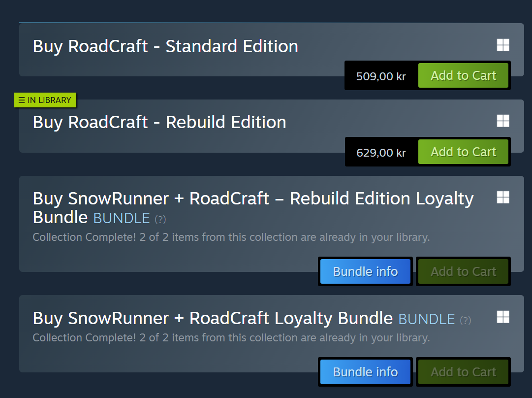Image resolution: width=532 pixels, height=398 pixels.
Task: Click disabled Add to Cart for Rebuild Loyalty Bundle
Action: tap(463, 271)
